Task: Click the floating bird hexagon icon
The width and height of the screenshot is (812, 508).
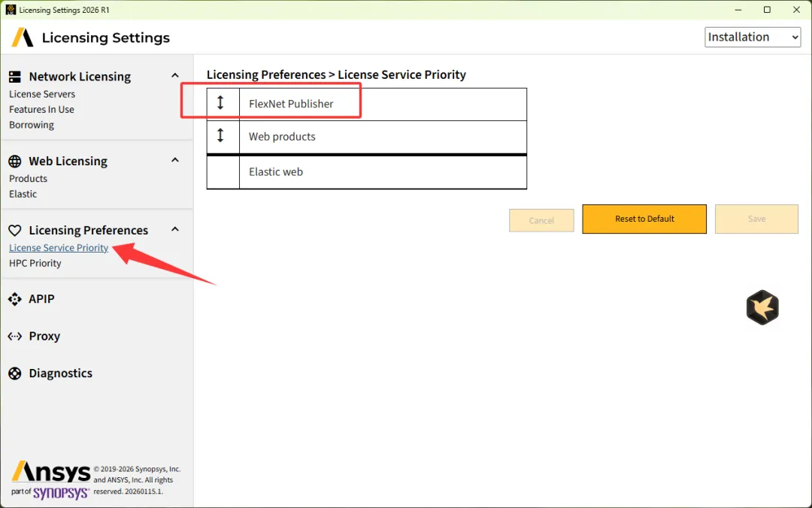Action: (x=762, y=307)
